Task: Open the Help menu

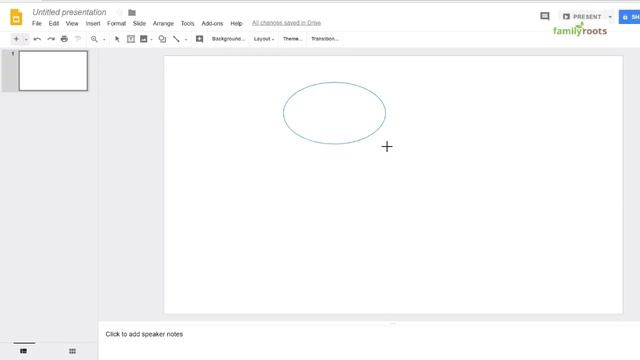Action: pos(236,24)
